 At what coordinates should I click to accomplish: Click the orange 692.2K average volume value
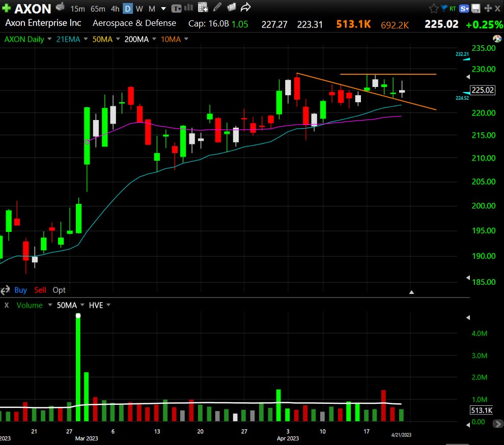tap(395, 25)
